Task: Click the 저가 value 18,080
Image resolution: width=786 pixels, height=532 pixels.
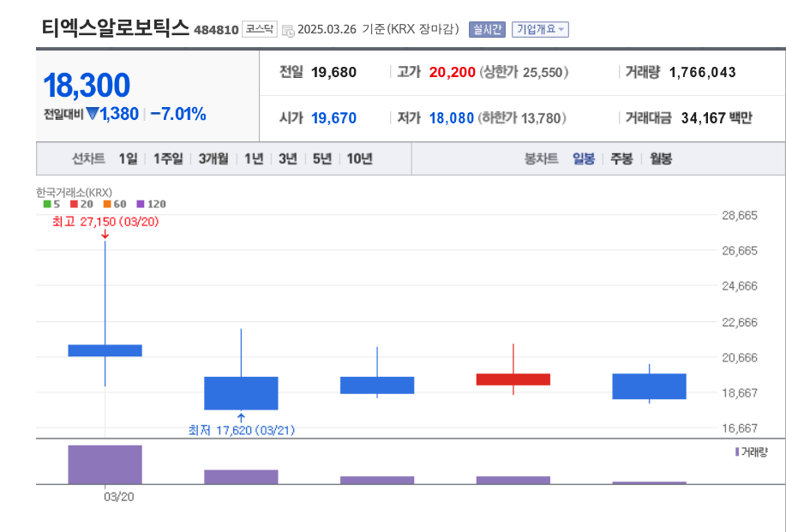Action: 451,118
